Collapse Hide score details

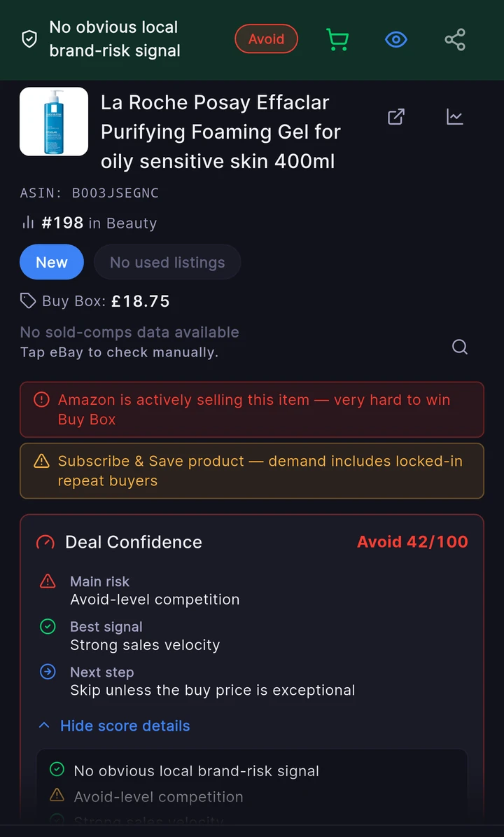click(x=125, y=726)
